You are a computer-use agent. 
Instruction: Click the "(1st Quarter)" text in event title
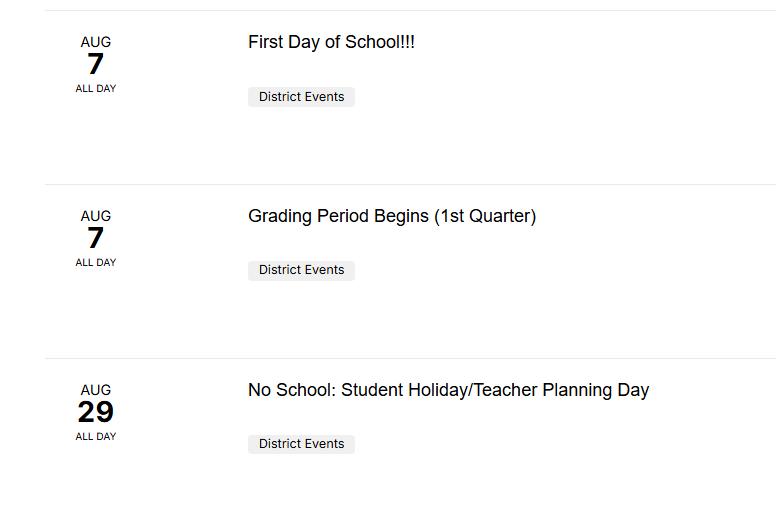[x=485, y=216]
